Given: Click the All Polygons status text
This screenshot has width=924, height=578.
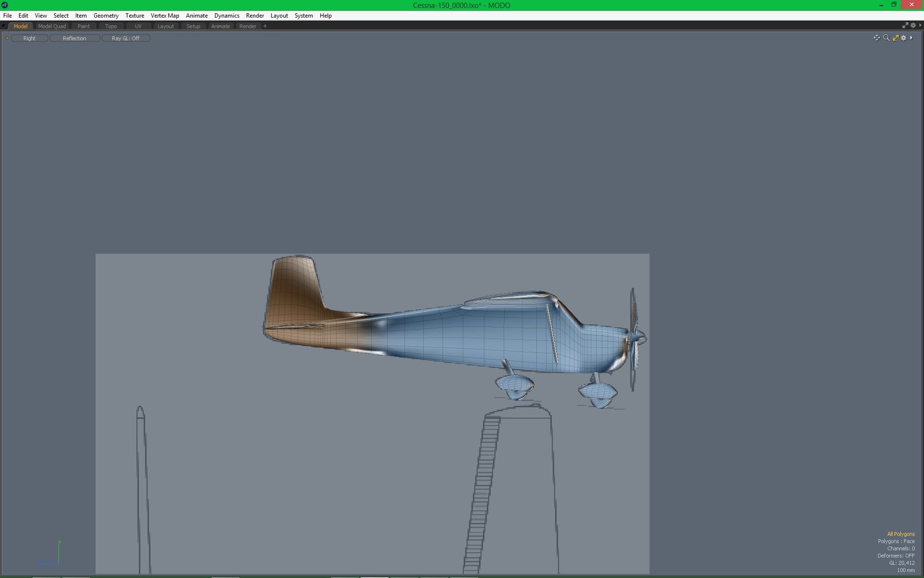Looking at the screenshot, I should [x=900, y=534].
